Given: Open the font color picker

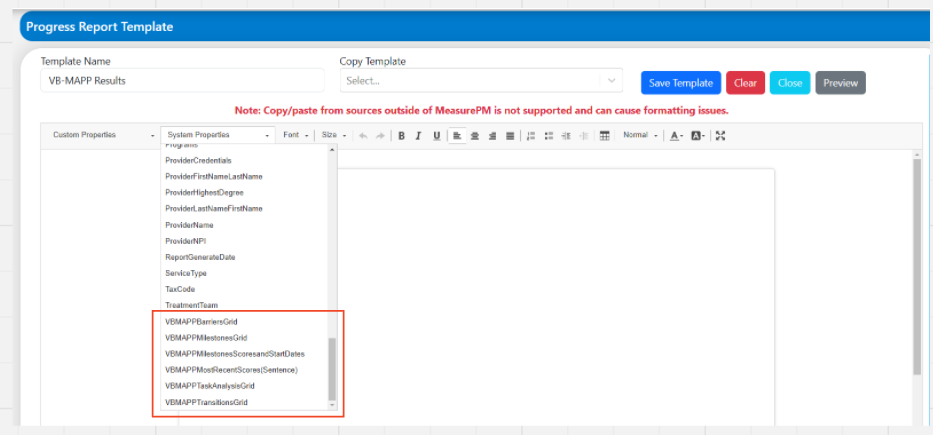Looking at the screenshot, I should (677, 136).
